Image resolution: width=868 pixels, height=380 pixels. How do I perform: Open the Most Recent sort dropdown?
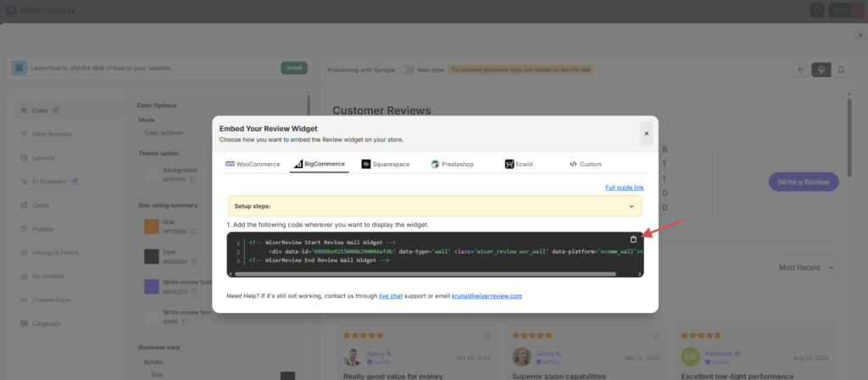click(807, 267)
